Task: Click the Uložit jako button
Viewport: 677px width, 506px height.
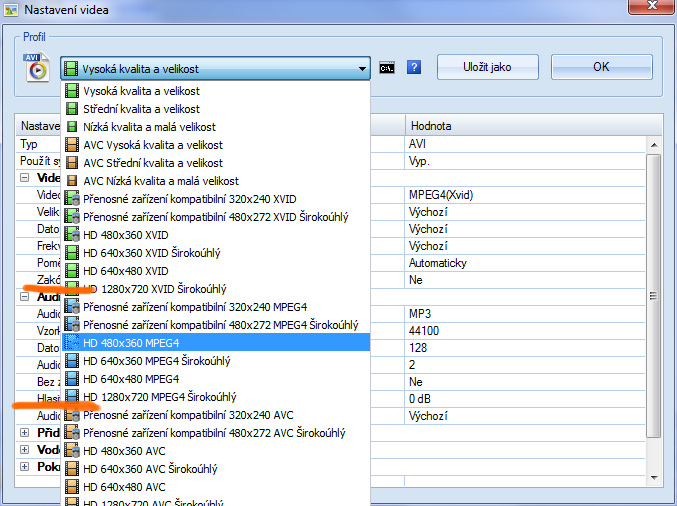Action: tap(487, 67)
